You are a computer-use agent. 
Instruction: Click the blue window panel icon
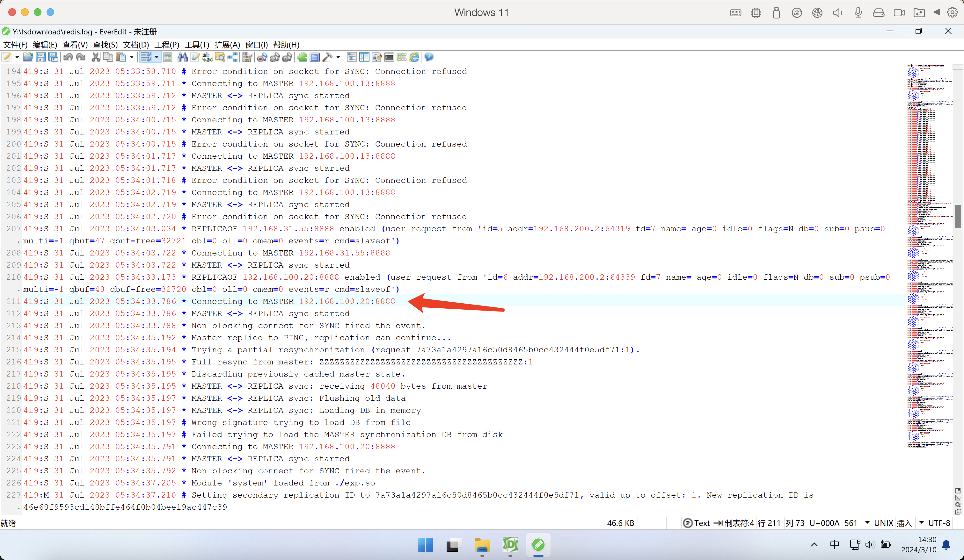click(x=315, y=57)
